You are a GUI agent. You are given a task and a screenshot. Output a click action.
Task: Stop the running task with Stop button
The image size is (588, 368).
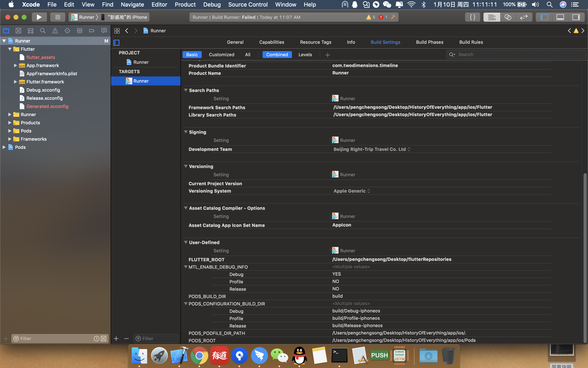point(58,17)
